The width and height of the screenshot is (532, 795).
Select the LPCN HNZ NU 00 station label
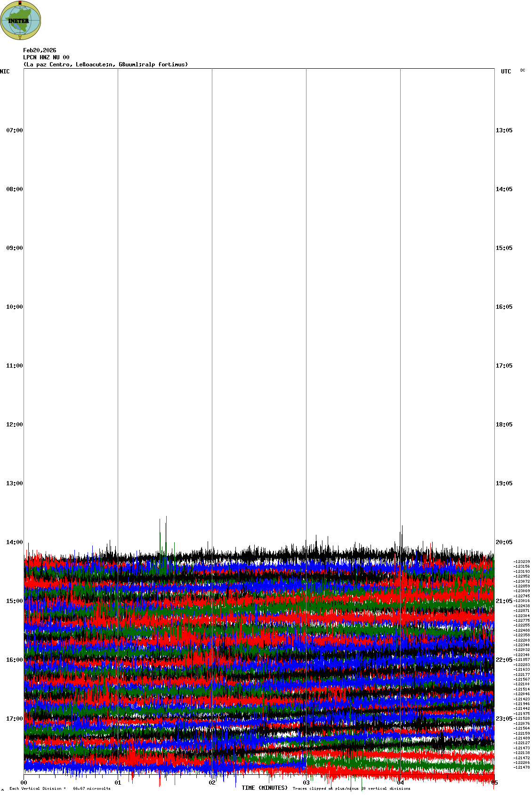(46, 57)
